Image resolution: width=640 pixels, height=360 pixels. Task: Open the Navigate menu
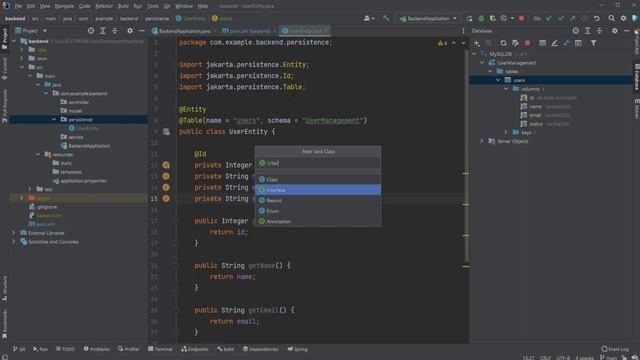pyautogui.click(x=64, y=6)
